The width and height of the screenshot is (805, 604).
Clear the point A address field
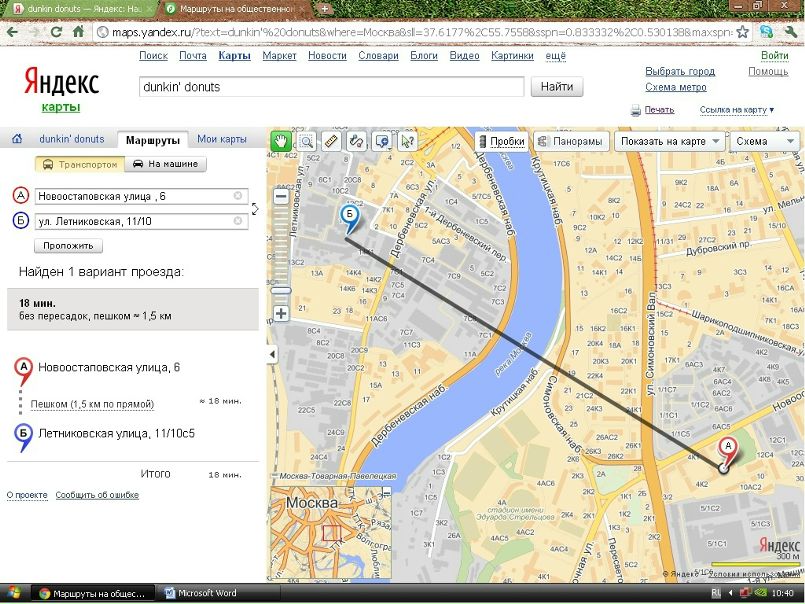point(238,196)
